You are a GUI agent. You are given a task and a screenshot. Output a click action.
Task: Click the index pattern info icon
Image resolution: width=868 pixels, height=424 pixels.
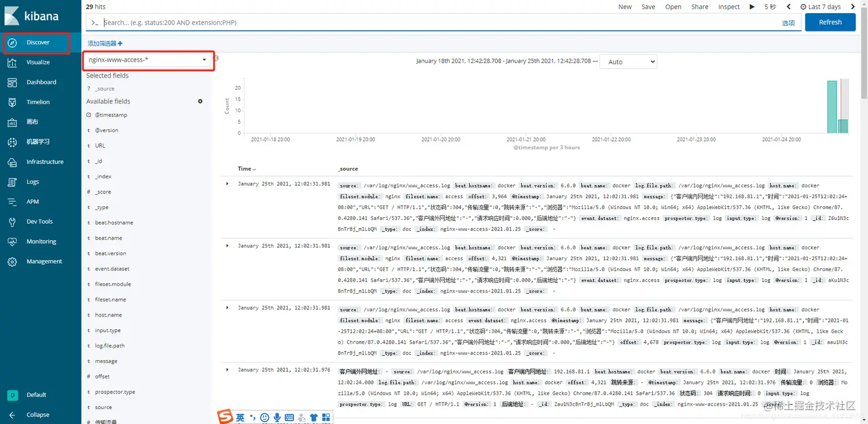216,58
